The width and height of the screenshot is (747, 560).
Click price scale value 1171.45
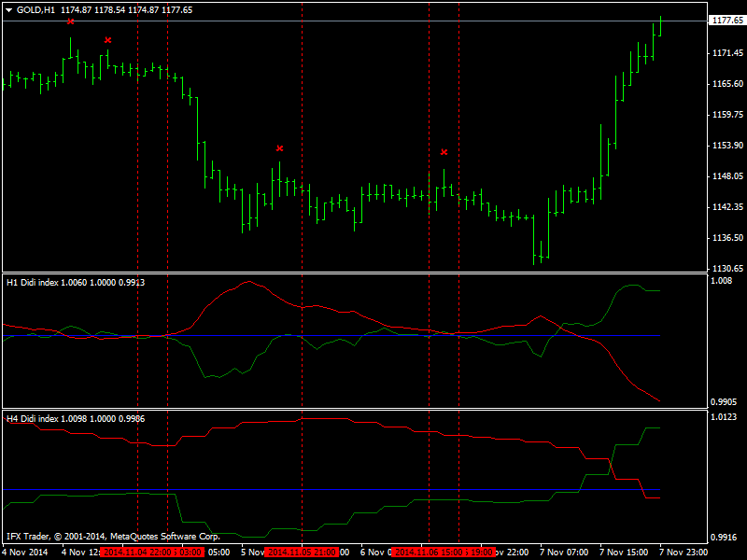(727, 53)
